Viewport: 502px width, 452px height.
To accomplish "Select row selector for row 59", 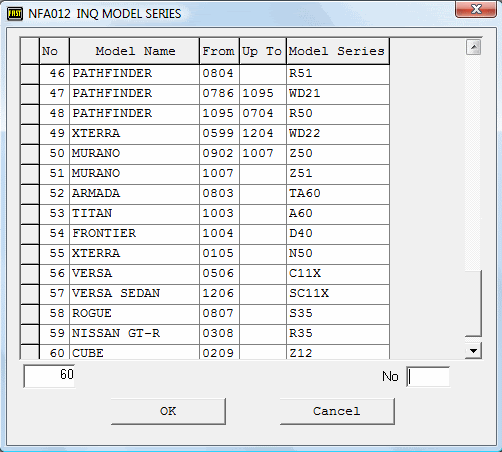I will point(30,334).
